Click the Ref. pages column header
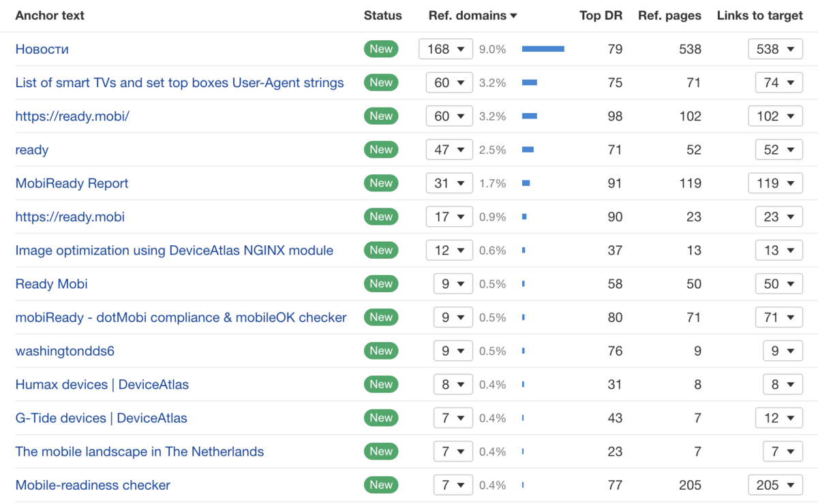Screen dimensions: 818x504 (669, 16)
